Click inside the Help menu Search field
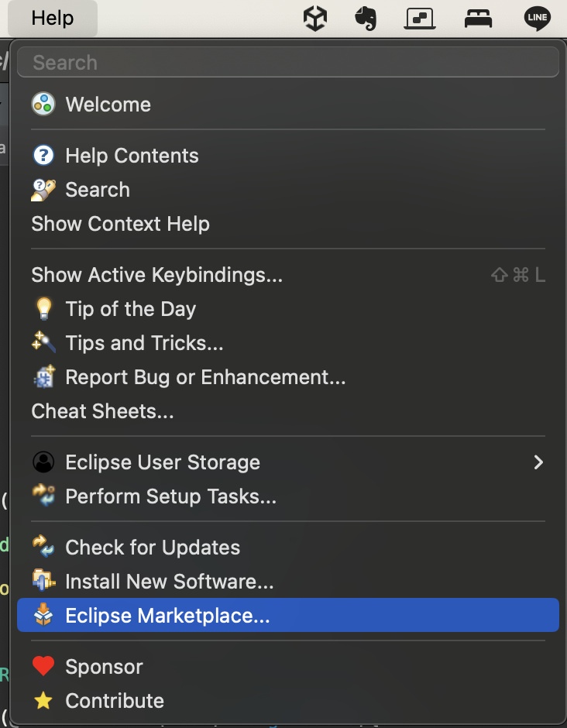The width and height of the screenshot is (567, 728). coord(287,63)
